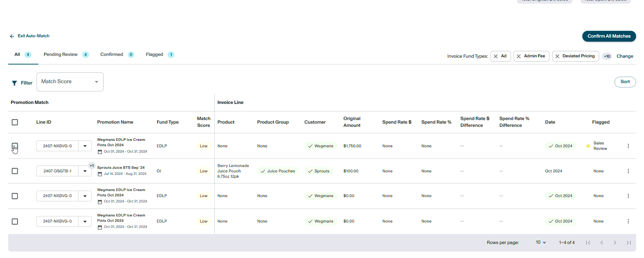Click the Filter funnel icon
The height and width of the screenshot is (258, 644).
[14, 83]
